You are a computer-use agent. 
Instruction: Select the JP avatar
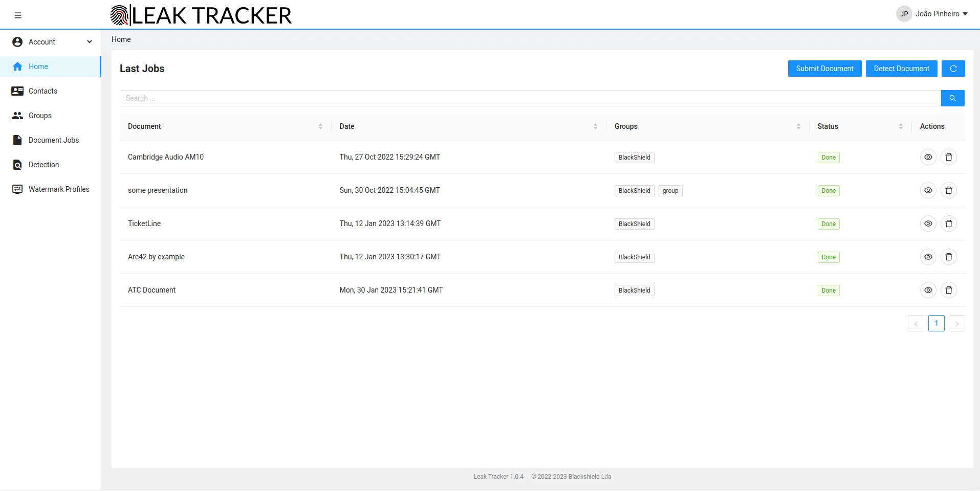904,14
